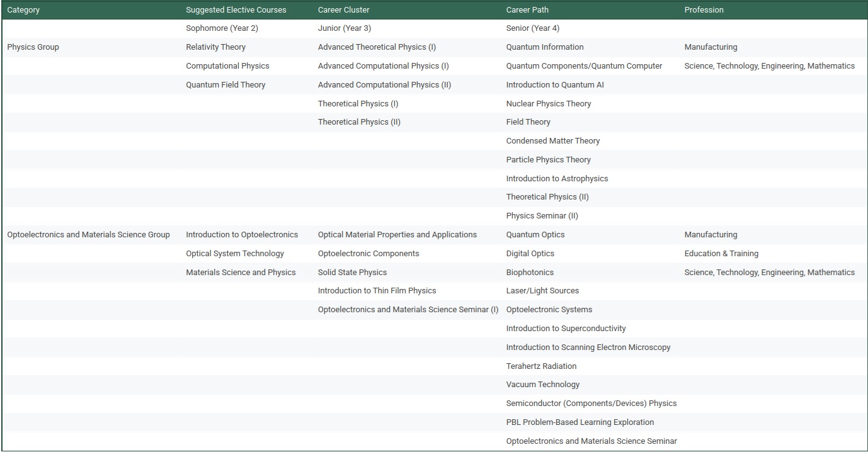Click Terahertz Radiation entry
Viewport: 868px width, 452px height.
pos(541,366)
